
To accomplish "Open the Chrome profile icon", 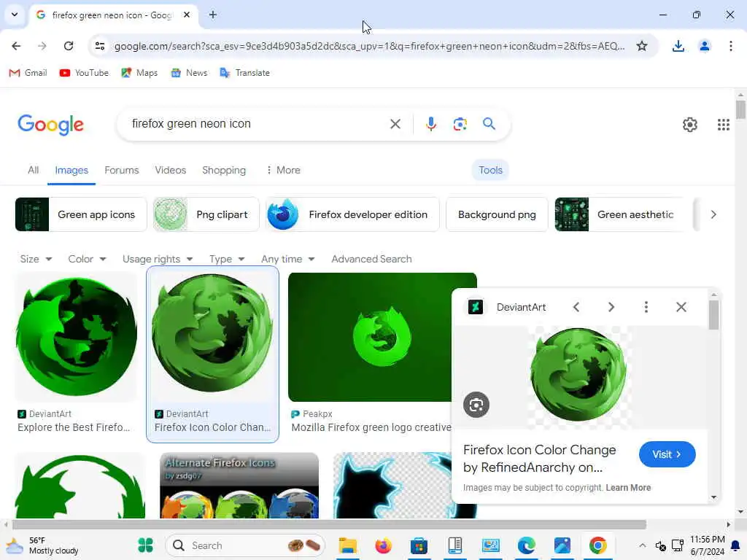I will pos(704,46).
